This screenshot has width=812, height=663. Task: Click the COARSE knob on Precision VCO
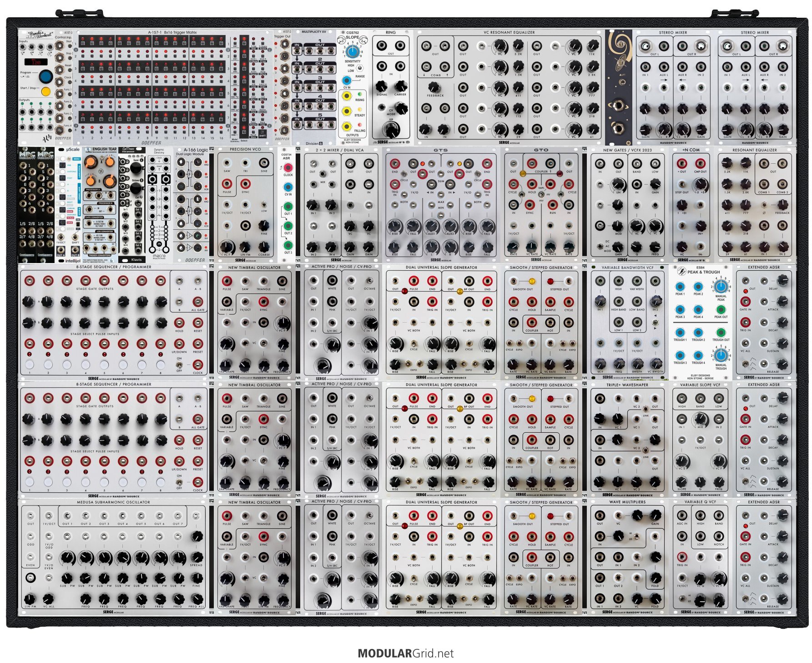pyautogui.click(x=264, y=247)
